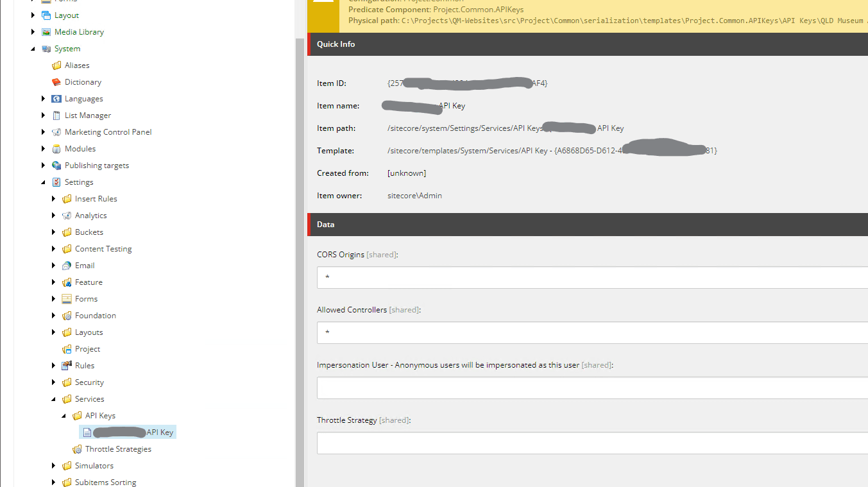Image resolution: width=868 pixels, height=487 pixels.
Task: Click the Languages icon
Action: click(x=56, y=99)
